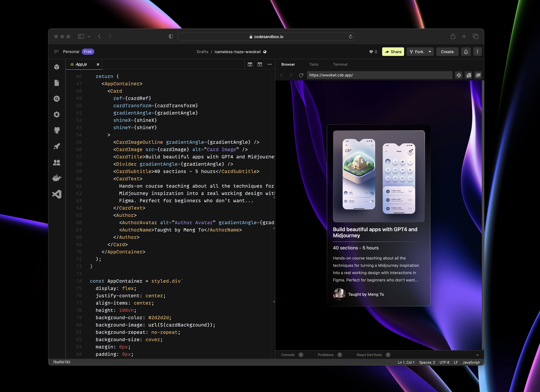Reload the preview with the refresh icon
This screenshot has width=540, height=392.
pyautogui.click(x=301, y=75)
